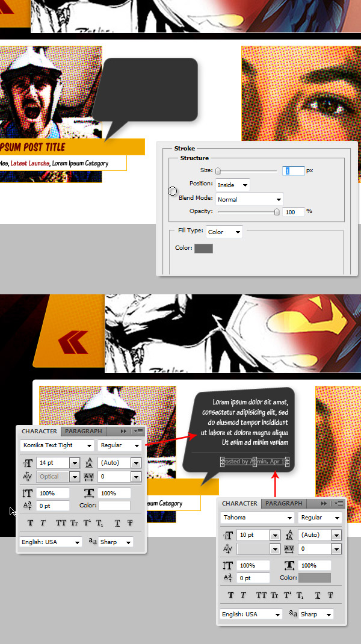Viewport: 361px width, 644px height.
Task: Open font style Regular dropdown in Tahoma panel
Action: click(x=320, y=518)
